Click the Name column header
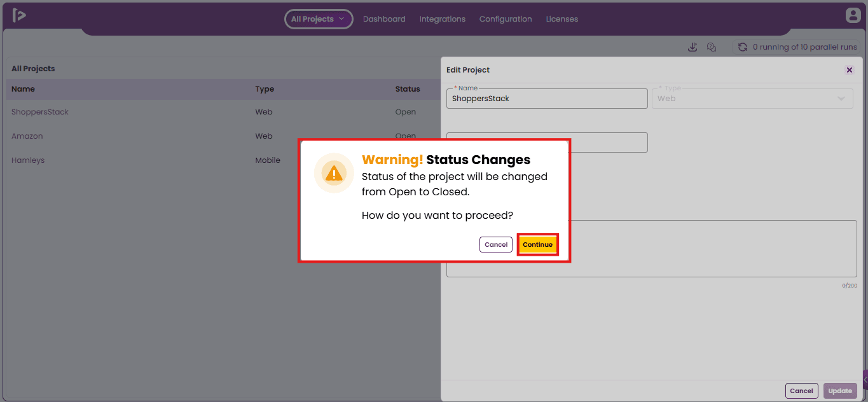Viewport: 868px width, 402px height. point(23,89)
